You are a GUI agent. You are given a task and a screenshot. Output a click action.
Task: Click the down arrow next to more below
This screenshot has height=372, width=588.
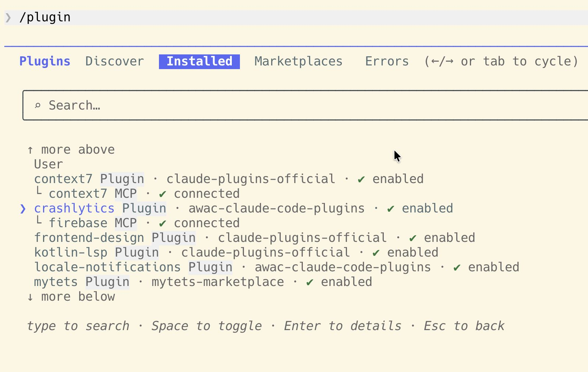30,297
